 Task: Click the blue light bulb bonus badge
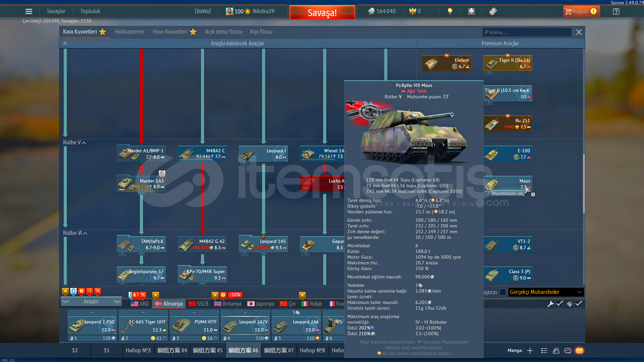[x=73, y=292]
